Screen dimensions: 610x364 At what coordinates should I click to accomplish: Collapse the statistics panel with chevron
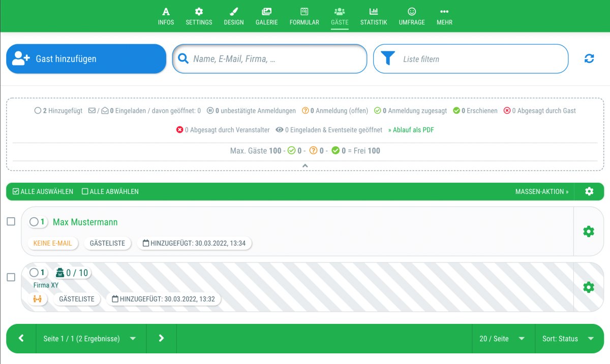pos(305,166)
